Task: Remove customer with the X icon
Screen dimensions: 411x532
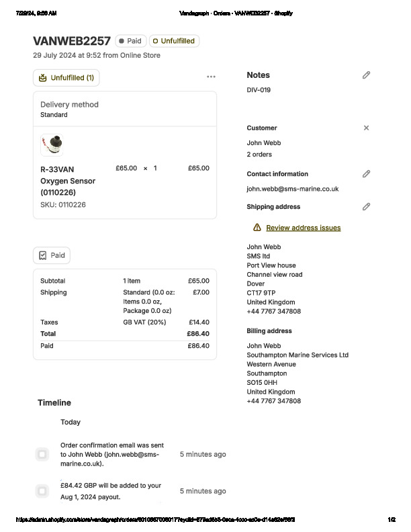Action: tap(366, 128)
